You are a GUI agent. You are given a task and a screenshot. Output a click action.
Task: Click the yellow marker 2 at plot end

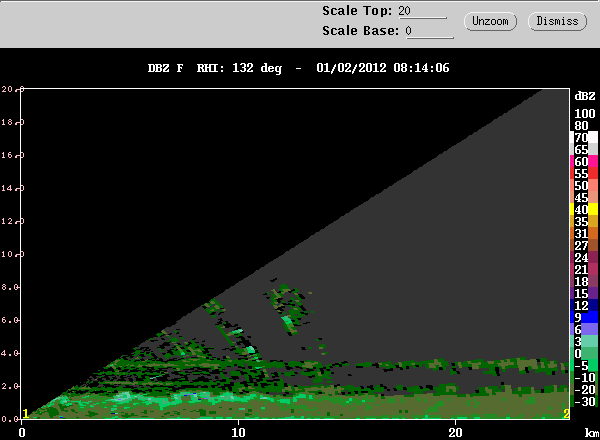[566, 414]
